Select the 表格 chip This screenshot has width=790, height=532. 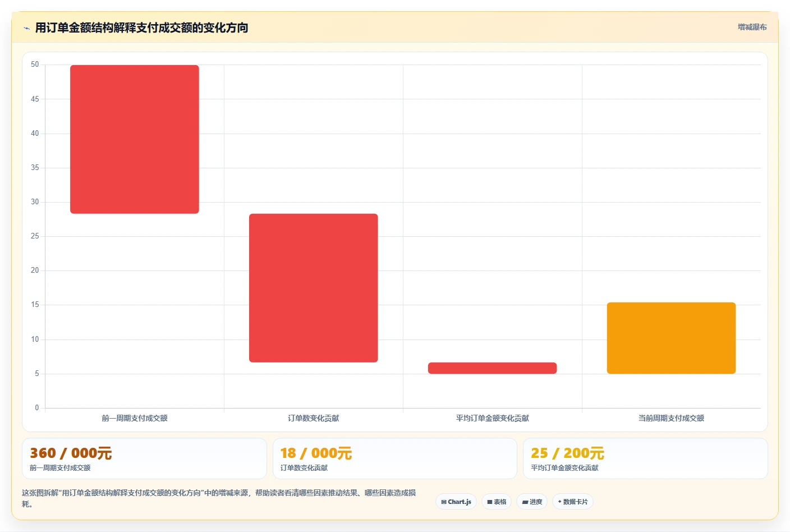click(x=497, y=502)
